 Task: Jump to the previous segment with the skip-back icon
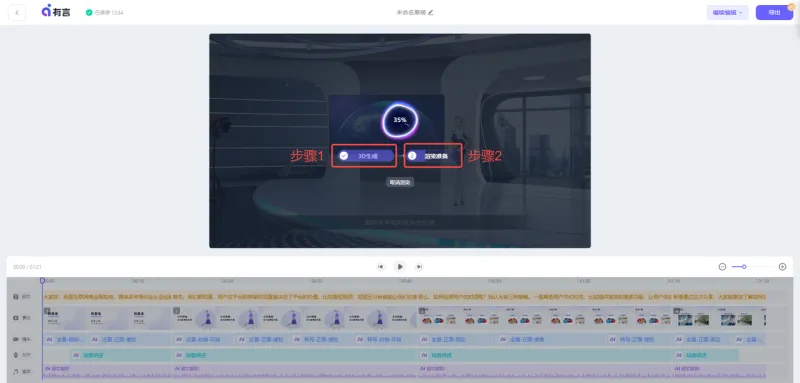pos(380,267)
